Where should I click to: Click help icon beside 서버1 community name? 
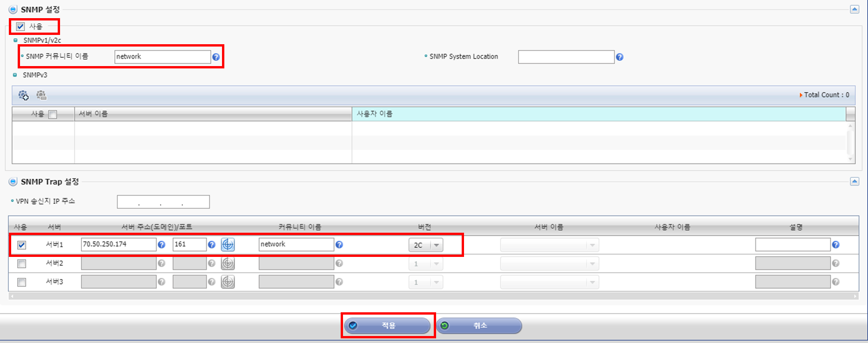click(339, 245)
